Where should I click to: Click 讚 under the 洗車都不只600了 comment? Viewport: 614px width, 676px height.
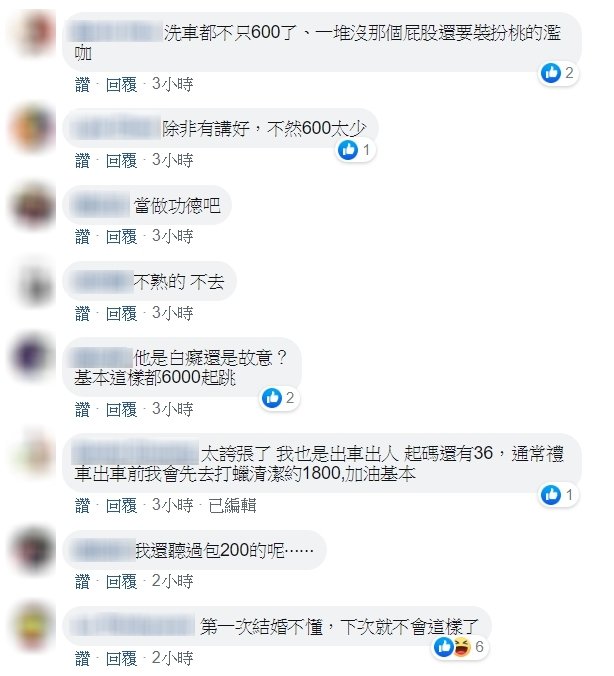(x=82, y=84)
